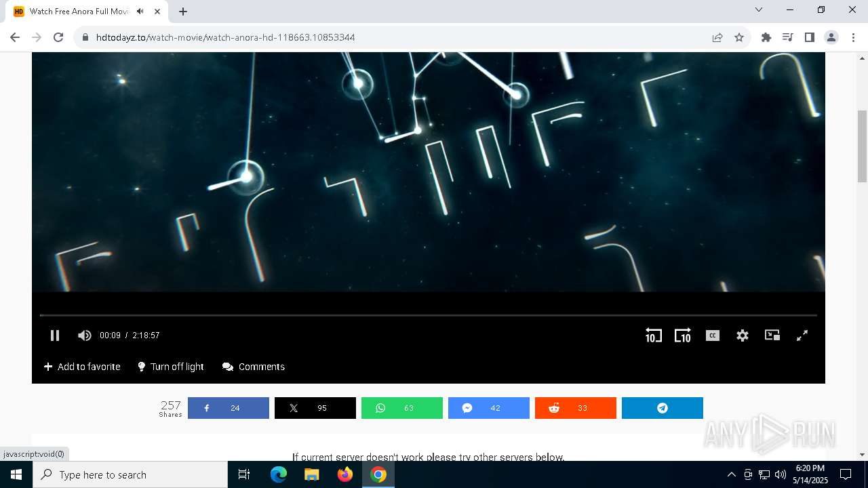Viewport: 868px width, 488px height.
Task: Launch Firefox from taskbar
Action: pyautogui.click(x=345, y=474)
